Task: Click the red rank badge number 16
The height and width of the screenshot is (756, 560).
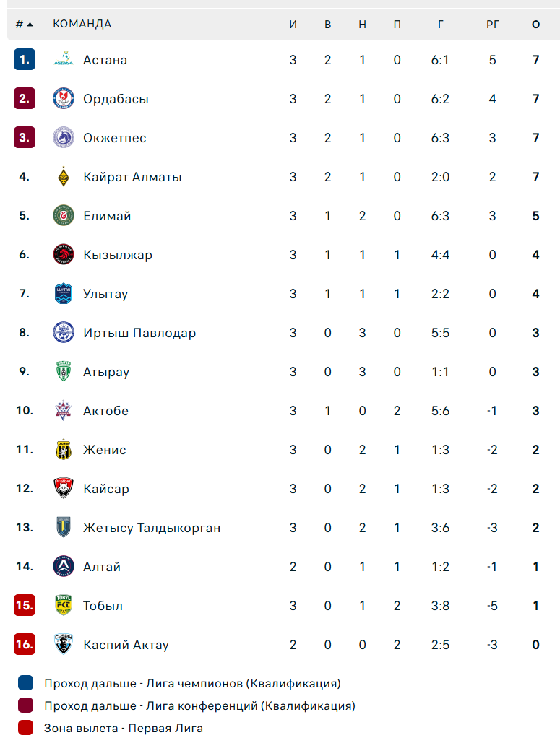Action: (25, 645)
